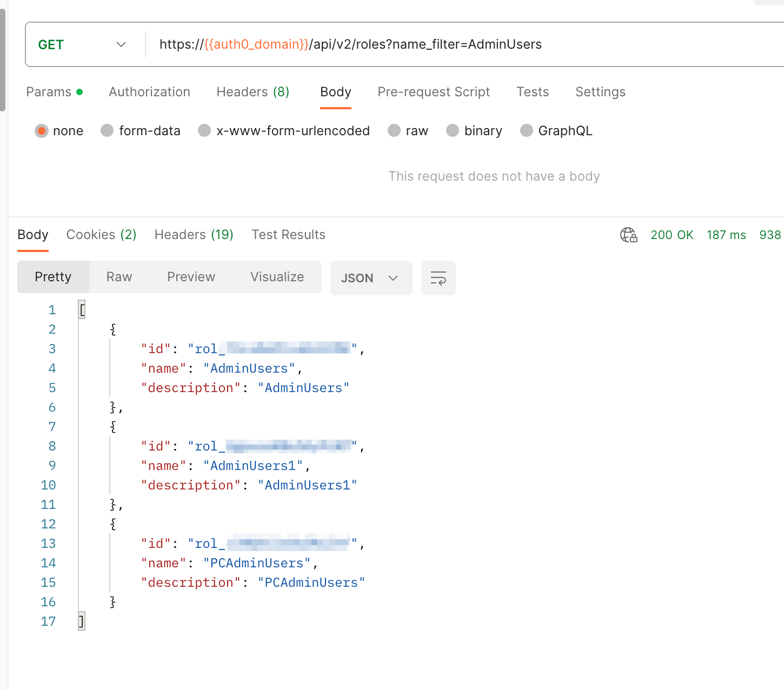
Task: Open the Headers (8) request tab
Action: (253, 92)
